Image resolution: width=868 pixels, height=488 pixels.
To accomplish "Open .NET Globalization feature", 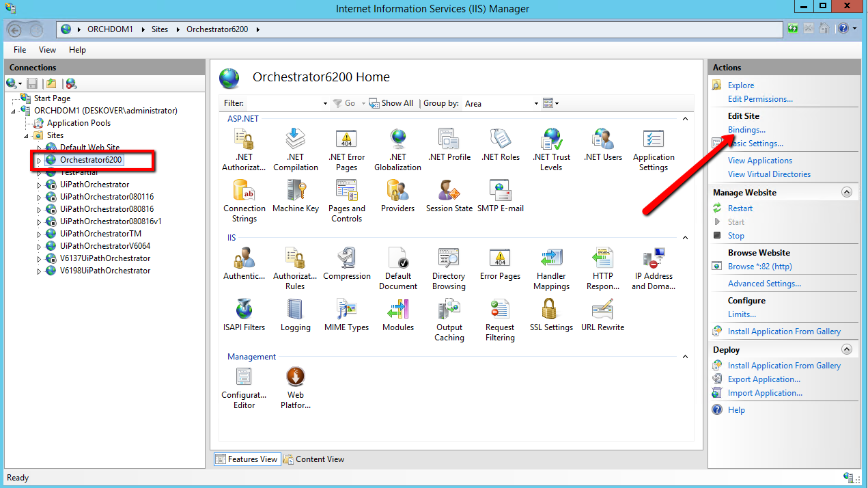I will click(x=397, y=150).
